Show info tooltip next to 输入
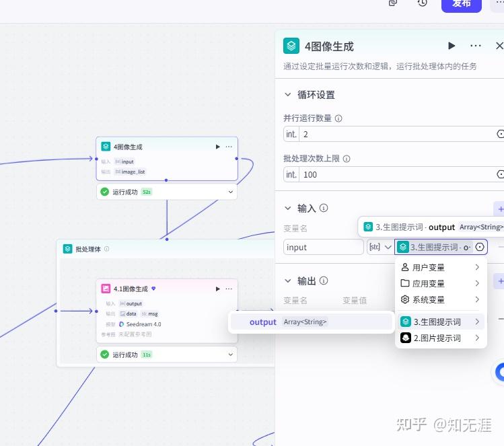Image resolution: width=504 pixels, height=446 pixels. point(324,209)
